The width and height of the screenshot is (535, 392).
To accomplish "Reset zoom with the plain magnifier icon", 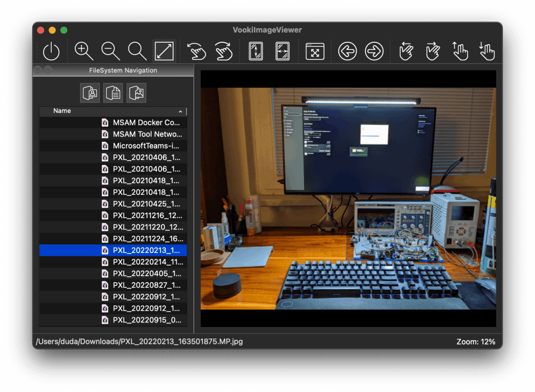I will click(x=137, y=51).
